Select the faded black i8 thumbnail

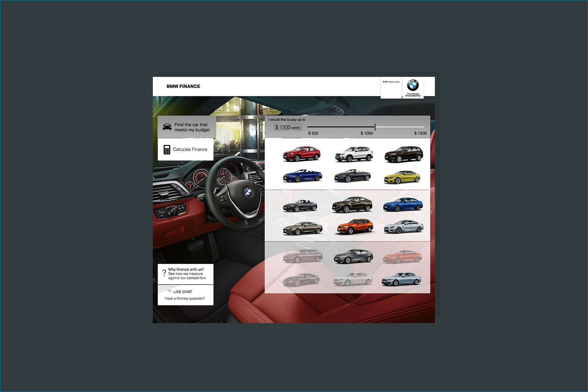point(301,280)
